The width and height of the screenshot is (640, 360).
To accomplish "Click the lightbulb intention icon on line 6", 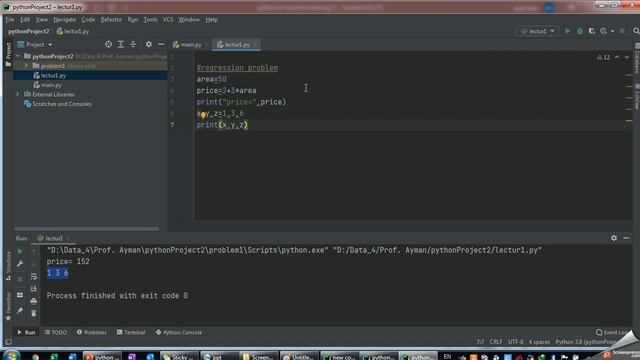I will click(203, 114).
